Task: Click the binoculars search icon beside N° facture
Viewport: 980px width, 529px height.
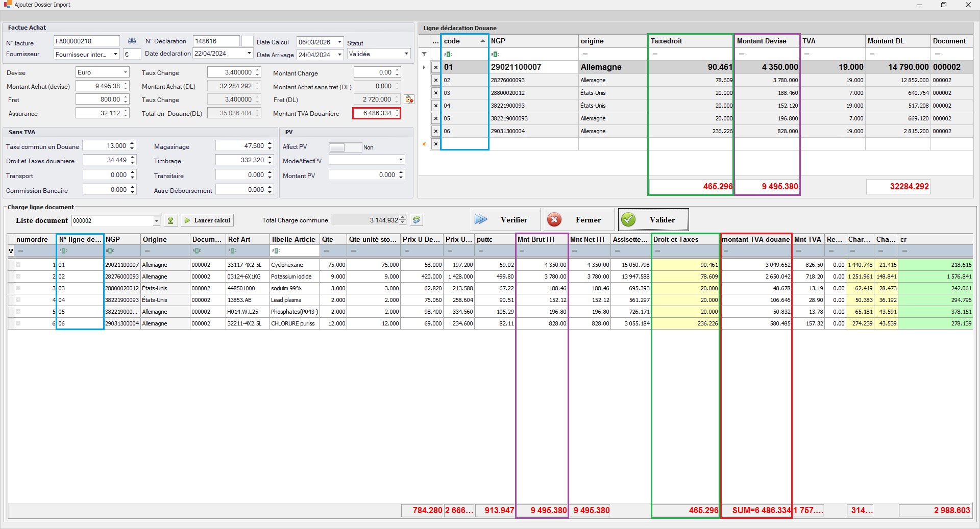Action: point(132,41)
